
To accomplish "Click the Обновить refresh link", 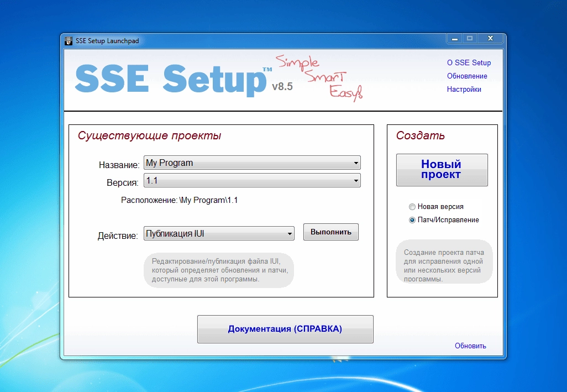I will 470,346.
